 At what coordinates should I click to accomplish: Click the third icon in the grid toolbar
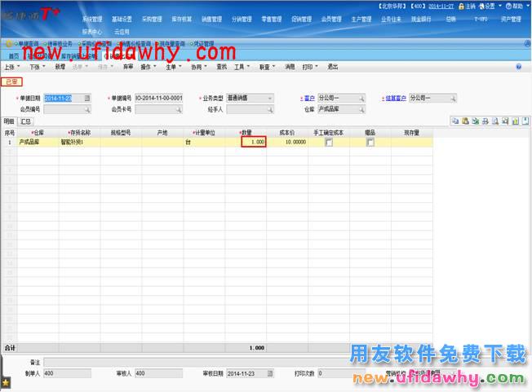pyautogui.click(x=476, y=121)
